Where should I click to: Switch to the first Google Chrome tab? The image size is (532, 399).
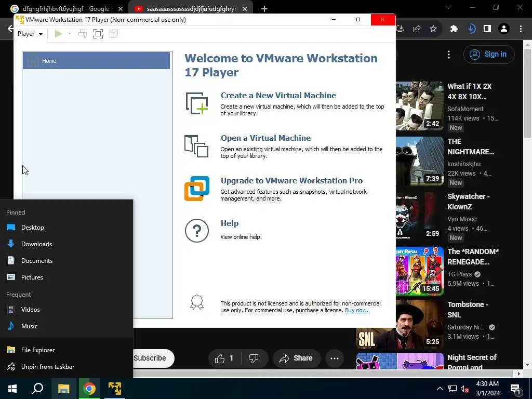(66, 9)
